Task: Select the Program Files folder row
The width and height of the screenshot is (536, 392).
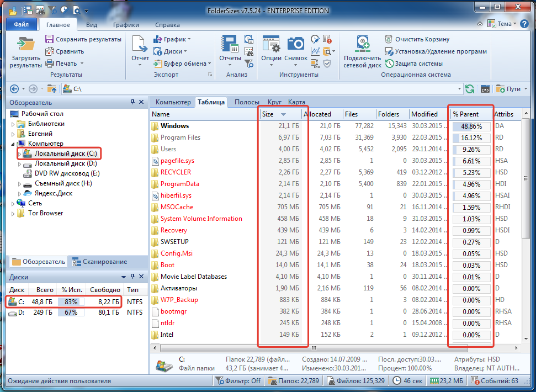Action: click(335, 137)
